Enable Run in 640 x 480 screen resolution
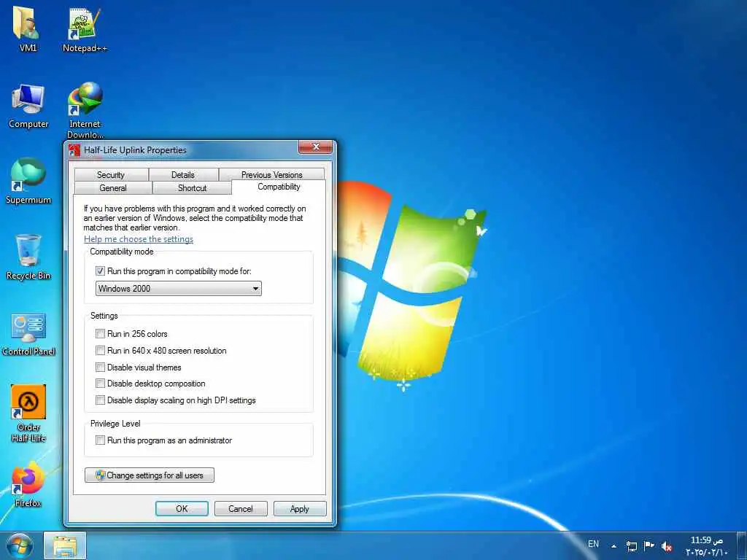This screenshot has width=747, height=560. (x=100, y=351)
